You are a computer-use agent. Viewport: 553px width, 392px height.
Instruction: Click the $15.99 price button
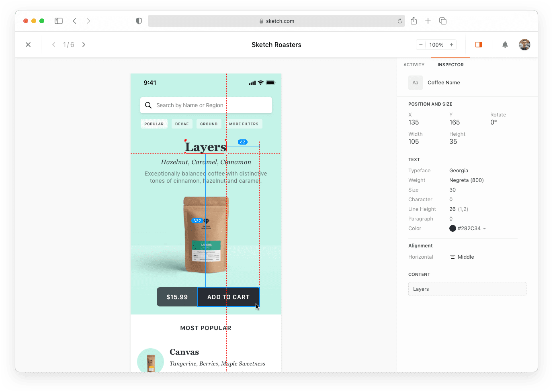177,297
